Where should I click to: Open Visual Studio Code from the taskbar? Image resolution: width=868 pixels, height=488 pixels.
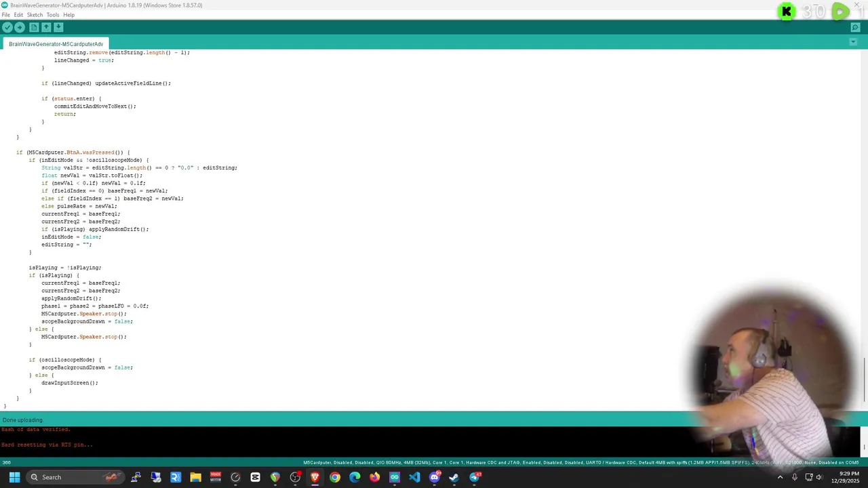pyautogui.click(x=414, y=477)
